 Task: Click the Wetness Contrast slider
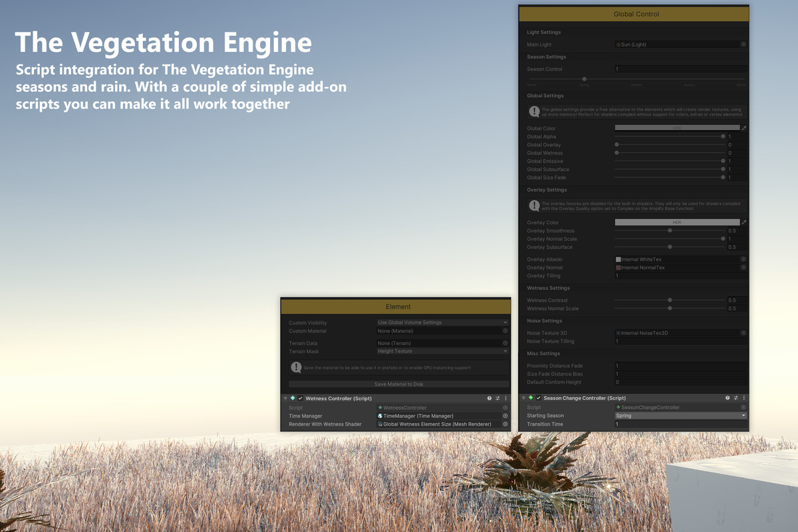(670, 300)
